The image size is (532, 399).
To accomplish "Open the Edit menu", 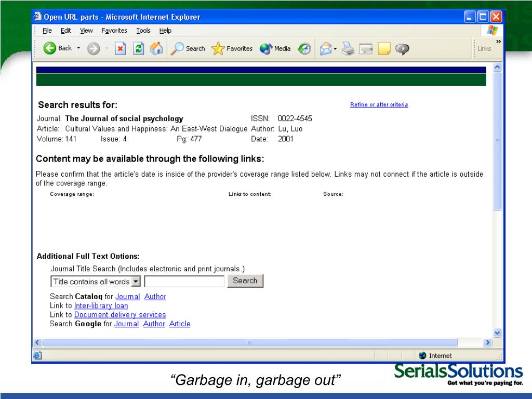I will point(66,31).
